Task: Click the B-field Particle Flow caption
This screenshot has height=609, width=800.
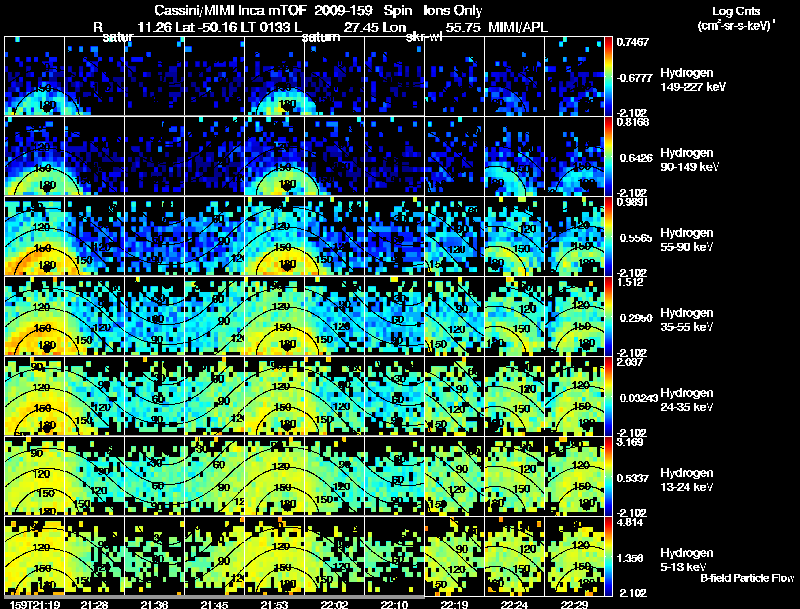Action: point(746,578)
